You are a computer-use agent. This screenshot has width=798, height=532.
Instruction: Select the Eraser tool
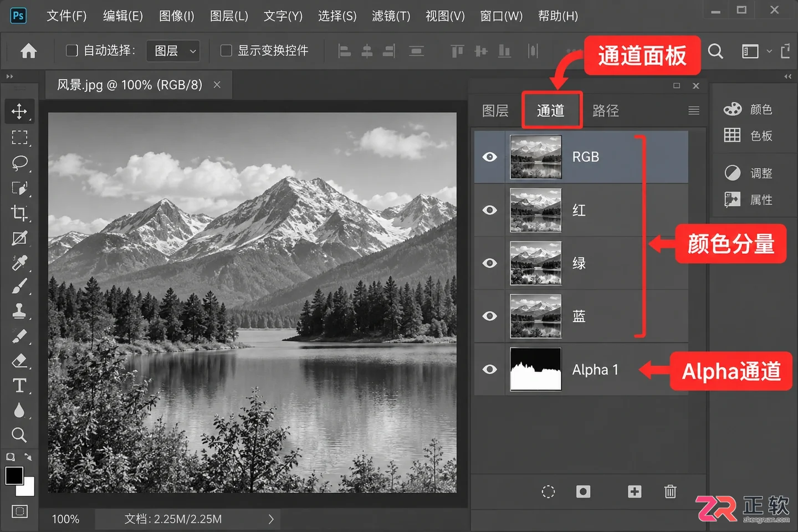[x=19, y=361]
